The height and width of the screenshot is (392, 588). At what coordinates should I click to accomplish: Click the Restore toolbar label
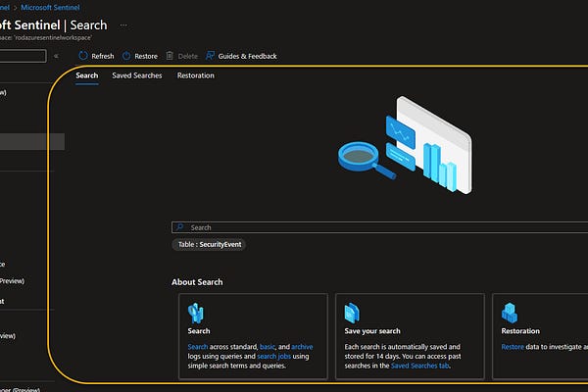pos(146,56)
